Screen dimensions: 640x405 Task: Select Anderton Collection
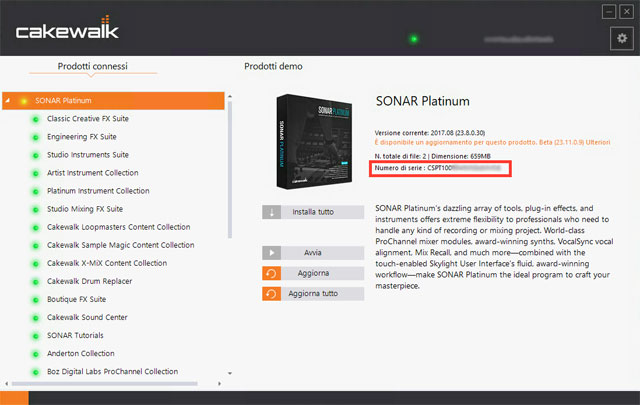80,354
